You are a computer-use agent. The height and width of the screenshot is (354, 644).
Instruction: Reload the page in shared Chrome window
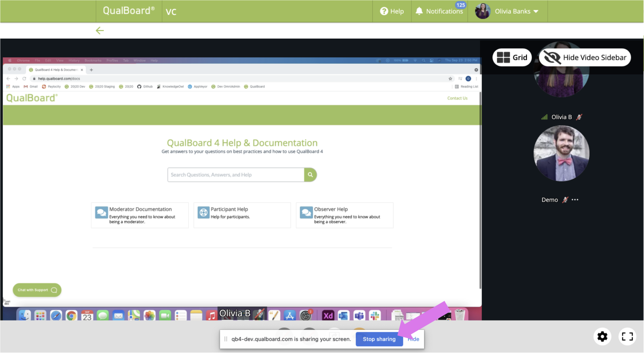24,78
